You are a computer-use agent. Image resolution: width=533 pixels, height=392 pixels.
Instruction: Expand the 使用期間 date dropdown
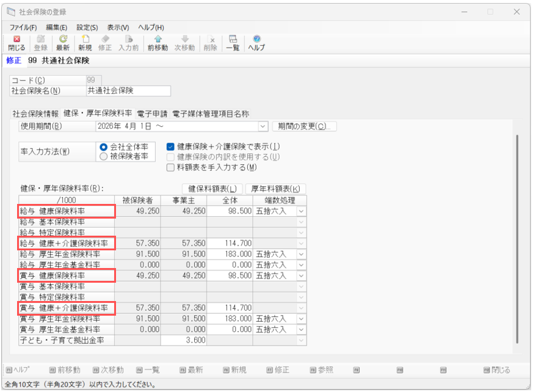point(263,126)
